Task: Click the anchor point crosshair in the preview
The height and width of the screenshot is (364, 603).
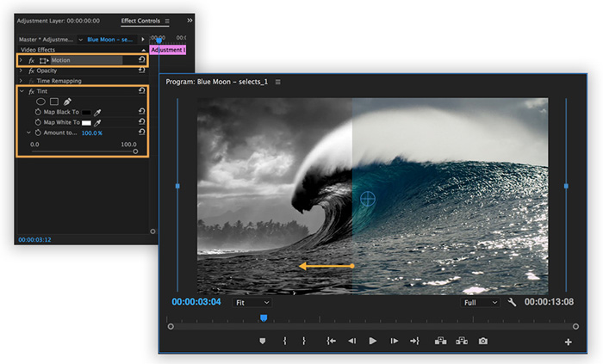Action: tap(368, 199)
